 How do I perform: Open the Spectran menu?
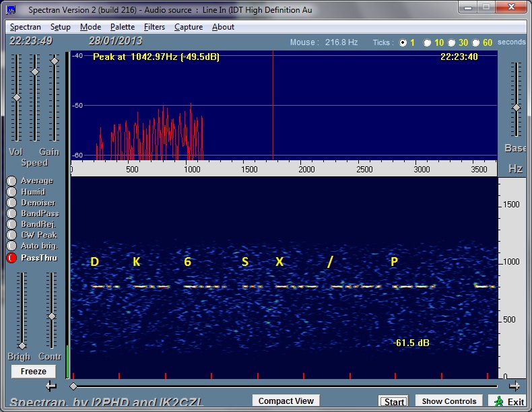(26, 27)
